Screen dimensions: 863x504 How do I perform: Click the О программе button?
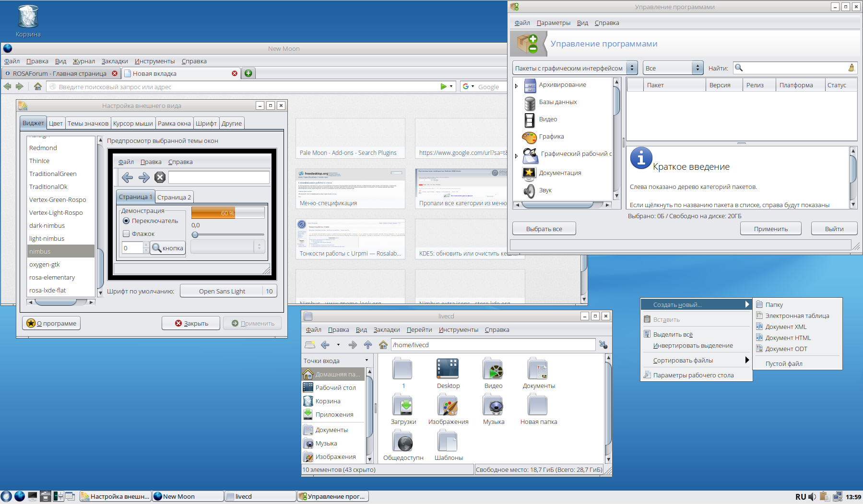(x=51, y=323)
